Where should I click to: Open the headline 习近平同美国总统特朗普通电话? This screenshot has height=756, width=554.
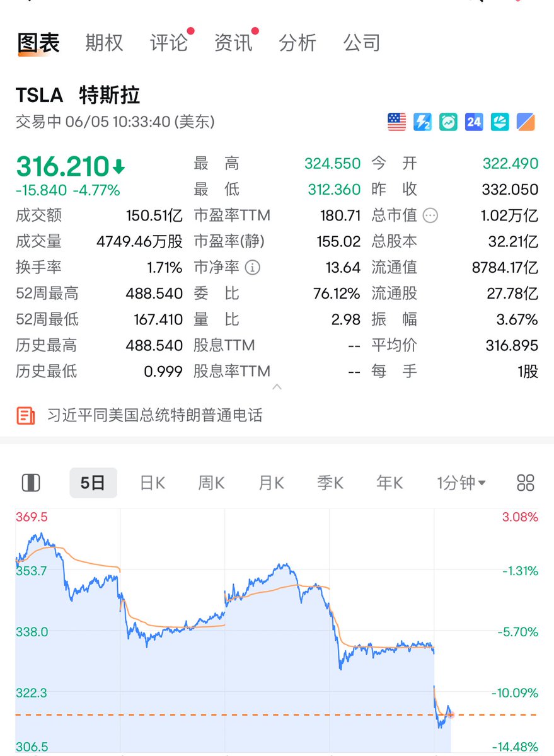pyautogui.click(x=155, y=415)
